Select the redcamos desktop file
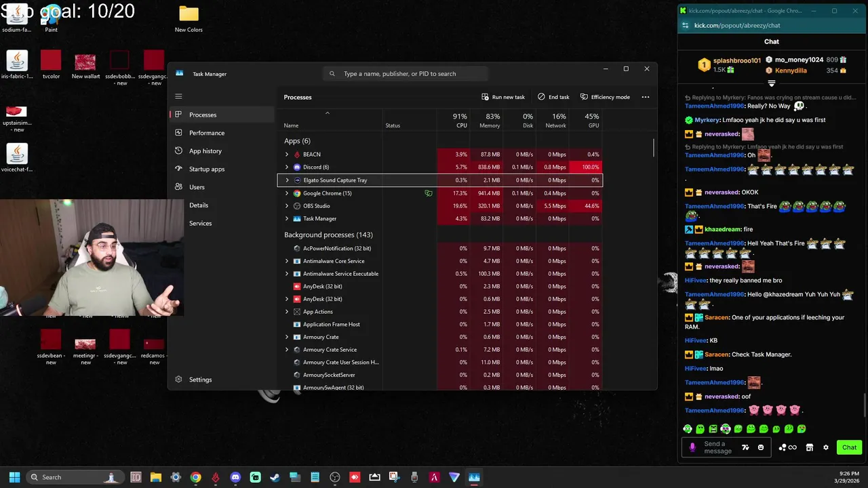 154,348
